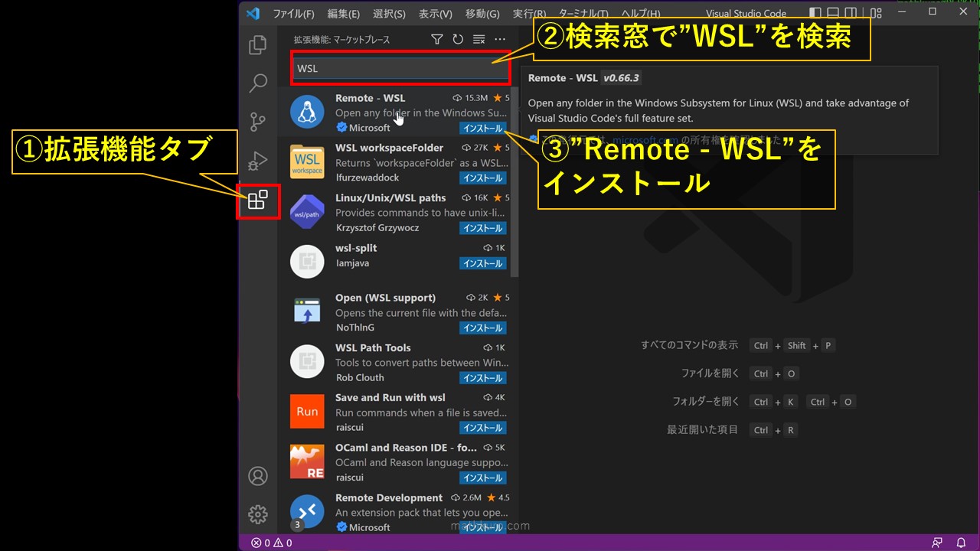Click the WSL workspaceFolder extension icon
980x551 pixels.
307,162
